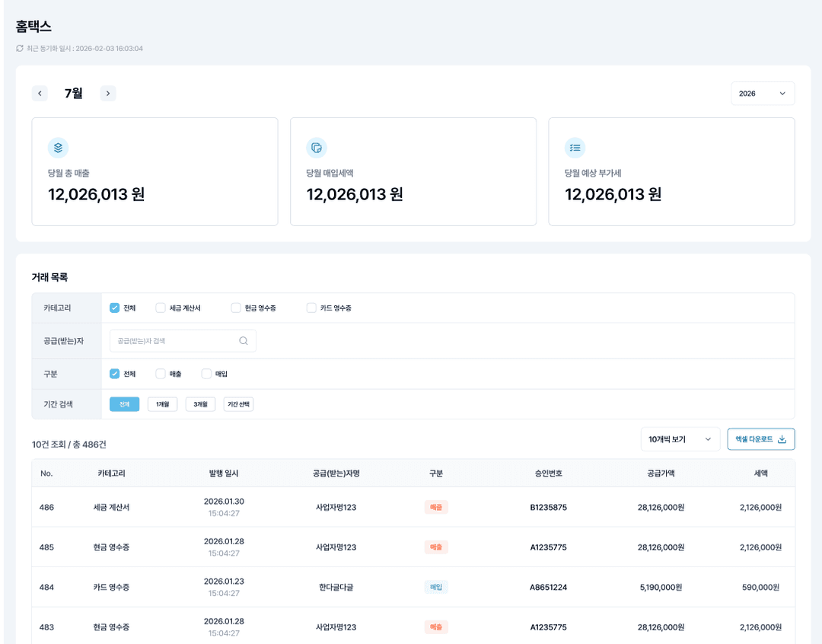This screenshot has height=644, width=822.
Task: Click the 거래 목록 section heading
Action: 49,277
